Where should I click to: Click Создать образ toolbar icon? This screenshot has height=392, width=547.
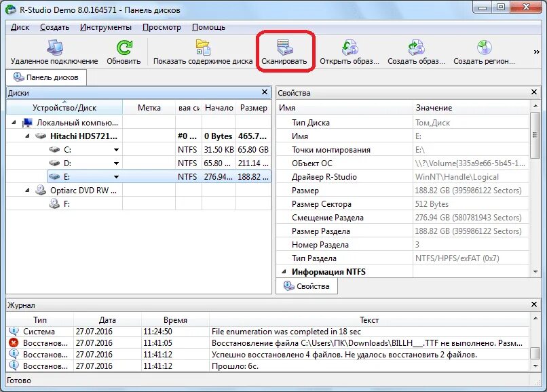416,47
